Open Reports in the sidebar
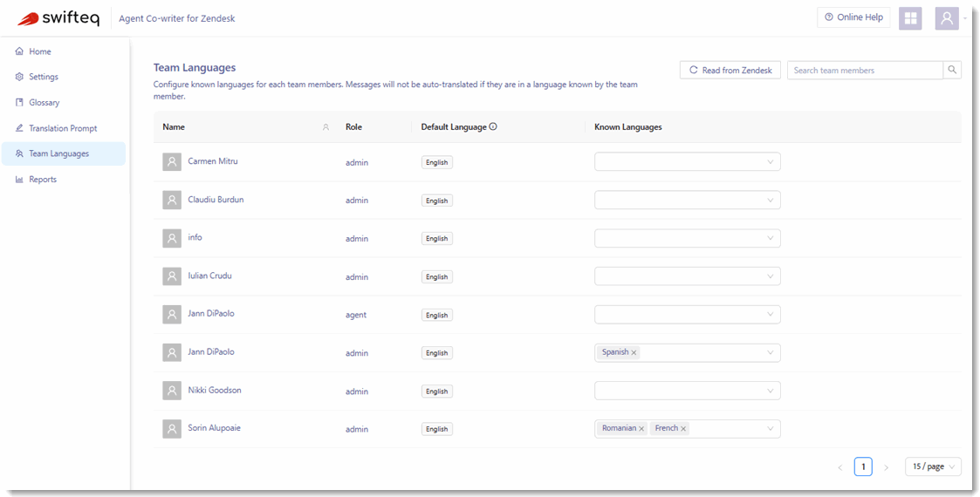The width and height of the screenshot is (980, 497). [64, 180]
